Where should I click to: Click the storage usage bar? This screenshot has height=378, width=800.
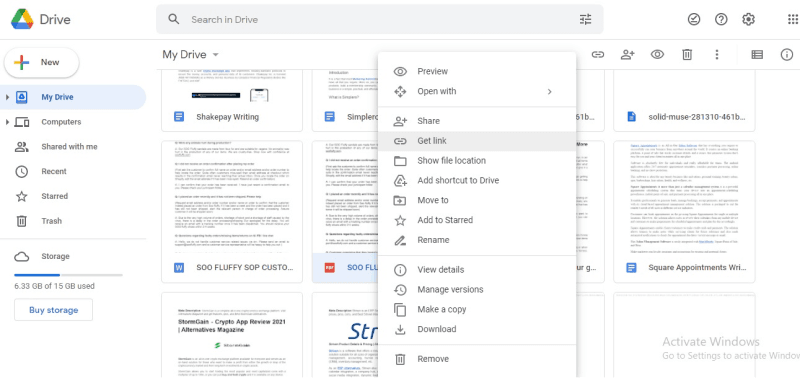click(68, 275)
